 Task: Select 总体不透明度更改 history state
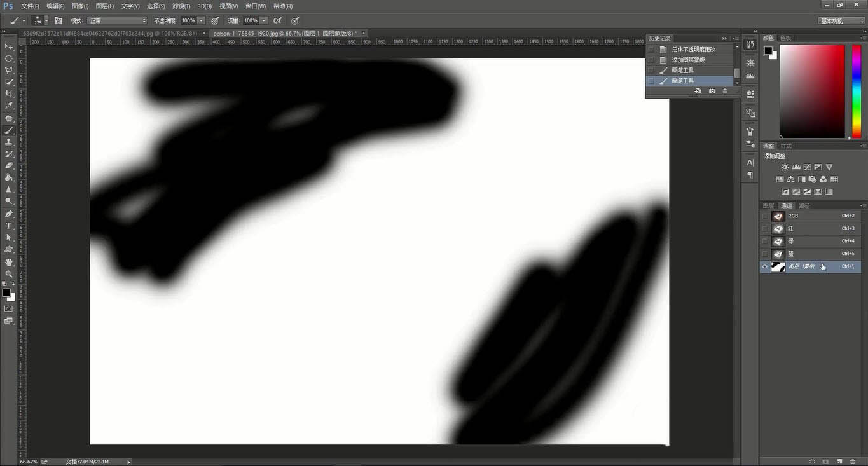click(x=689, y=50)
